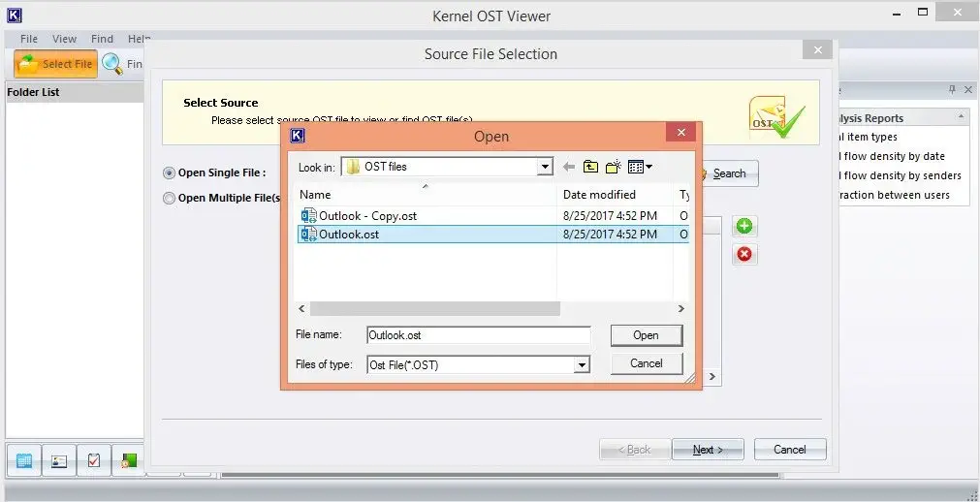980x502 pixels.
Task: Click the Open dialog resize grip
Action: pyautogui.click(x=689, y=378)
